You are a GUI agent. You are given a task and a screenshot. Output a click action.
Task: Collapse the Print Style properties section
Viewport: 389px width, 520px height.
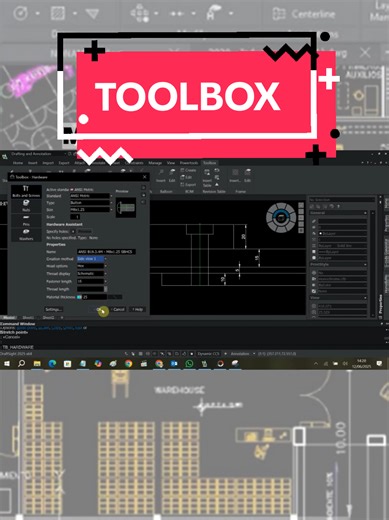point(365,264)
